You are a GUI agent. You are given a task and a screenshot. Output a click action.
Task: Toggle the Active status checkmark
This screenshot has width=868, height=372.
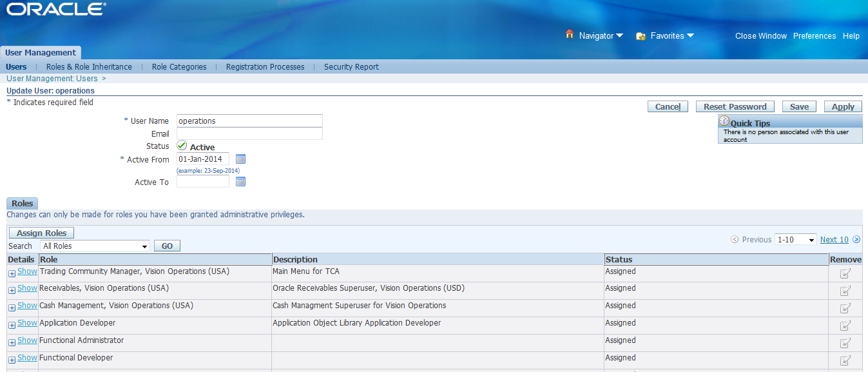(x=181, y=145)
